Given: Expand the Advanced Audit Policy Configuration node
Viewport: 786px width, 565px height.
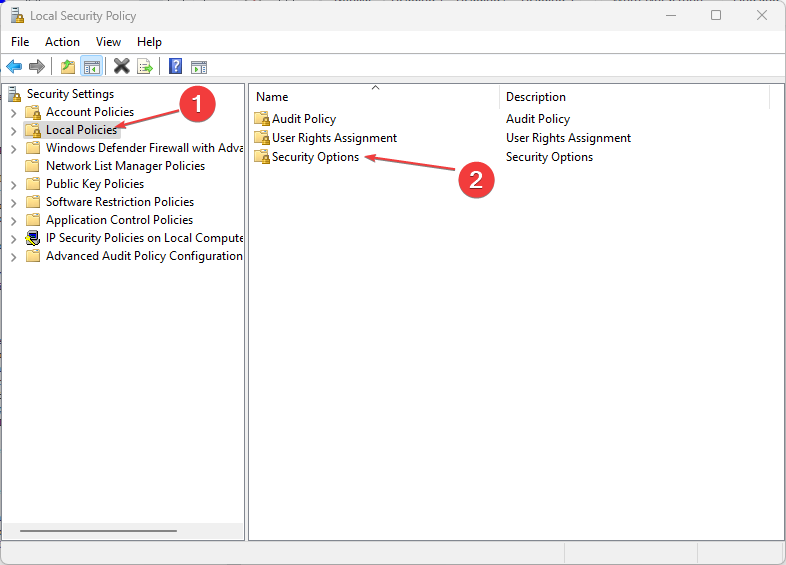Looking at the screenshot, I should (14, 257).
